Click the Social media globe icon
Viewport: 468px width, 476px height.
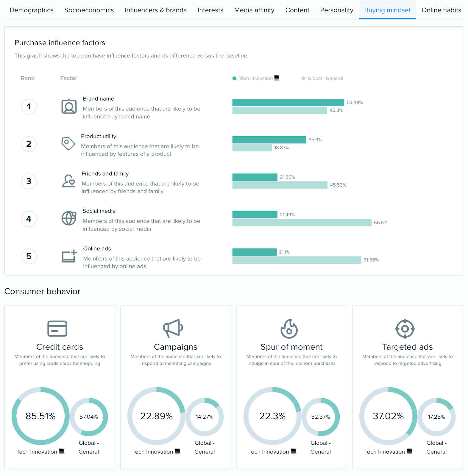tap(69, 218)
